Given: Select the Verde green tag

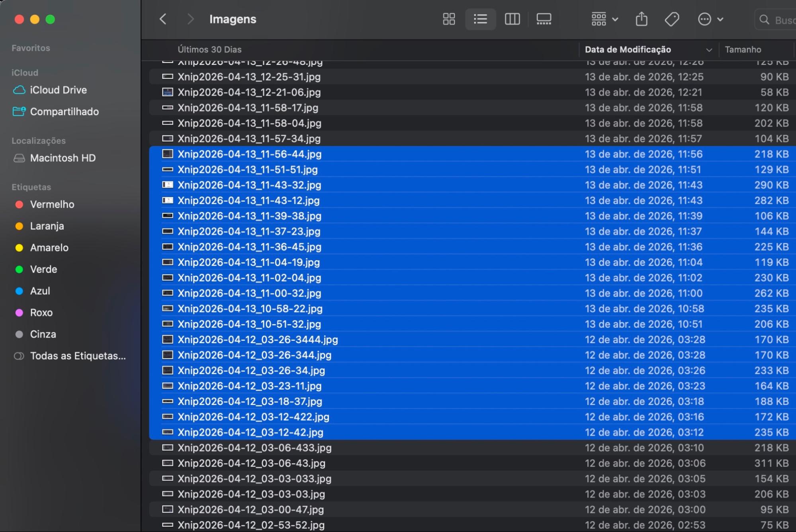Looking at the screenshot, I should click(x=36, y=269).
